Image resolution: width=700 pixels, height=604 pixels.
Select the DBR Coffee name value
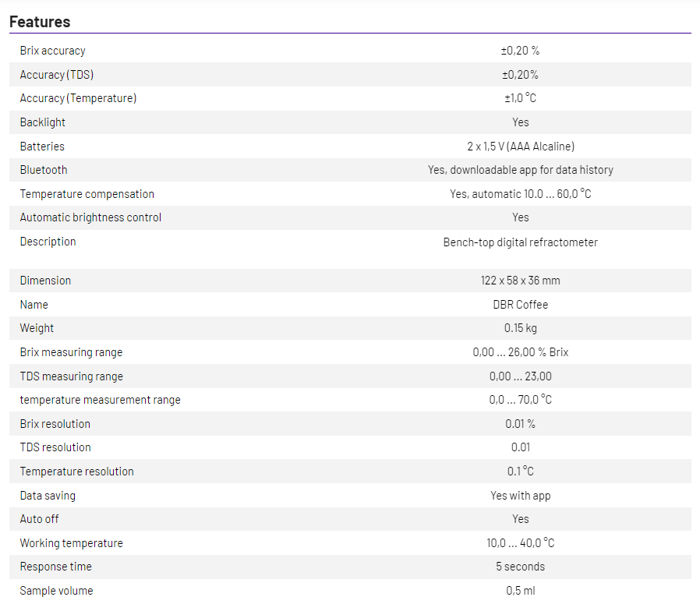click(520, 305)
